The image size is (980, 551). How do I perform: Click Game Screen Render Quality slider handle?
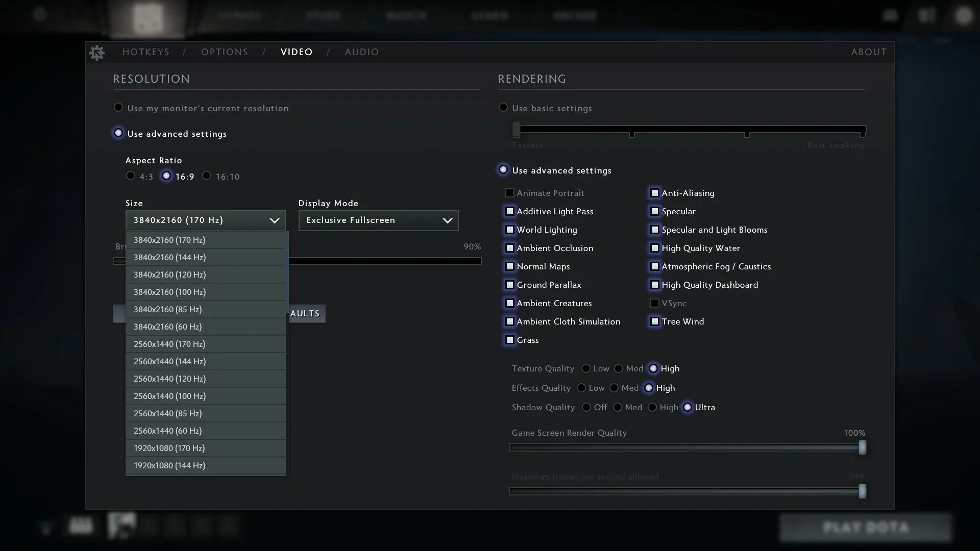[862, 448]
